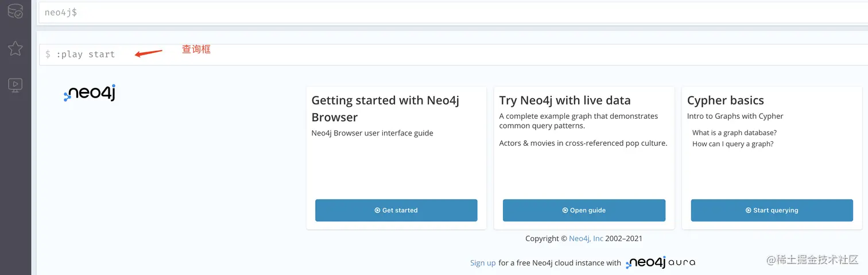
Task: Open the Database Information sidebar icon
Action: pos(15,10)
